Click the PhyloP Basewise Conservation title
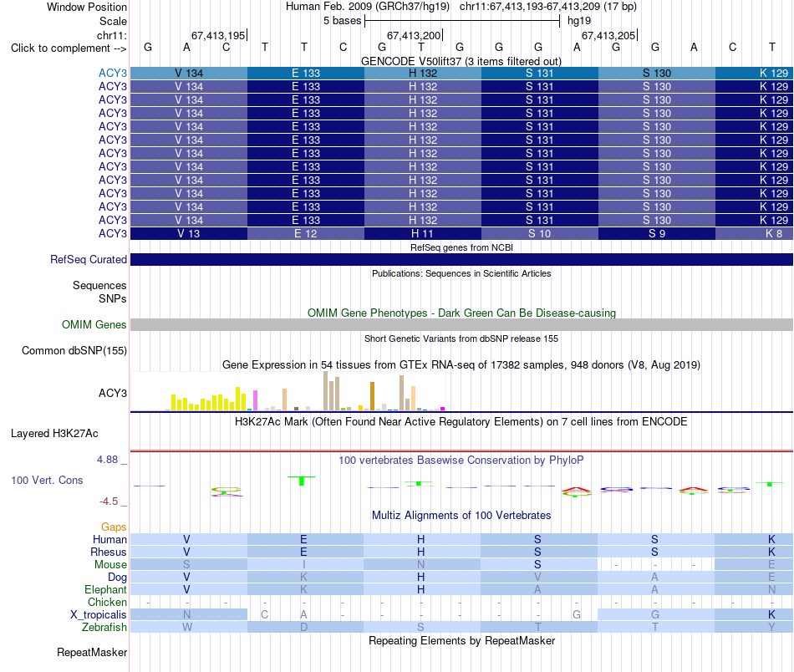This screenshot has width=794, height=672. click(461, 461)
